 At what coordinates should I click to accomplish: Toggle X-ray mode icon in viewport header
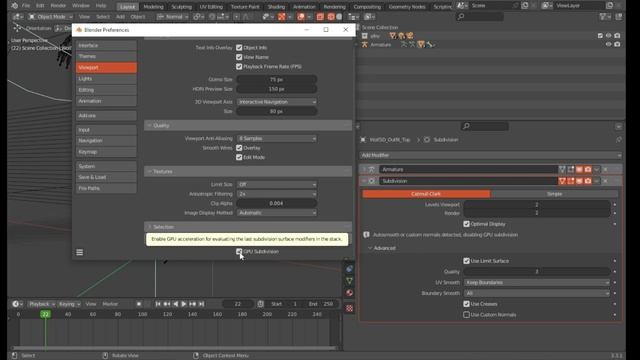(320, 17)
